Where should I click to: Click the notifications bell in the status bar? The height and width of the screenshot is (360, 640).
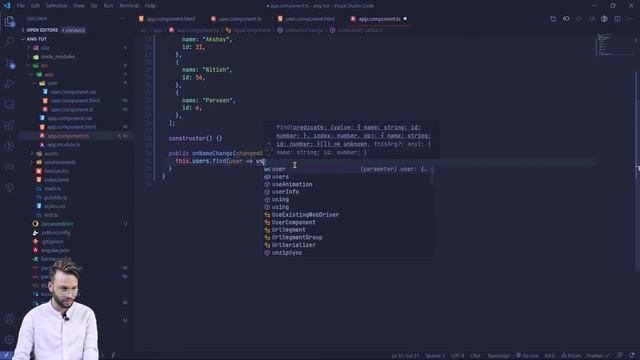pyautogui.click(x=632, y=356)
